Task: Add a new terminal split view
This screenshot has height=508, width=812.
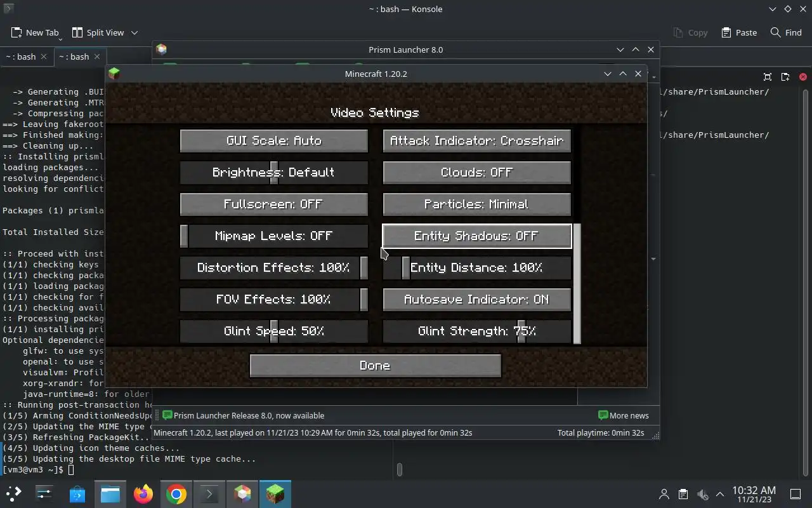Action: (x=785, y=77)
